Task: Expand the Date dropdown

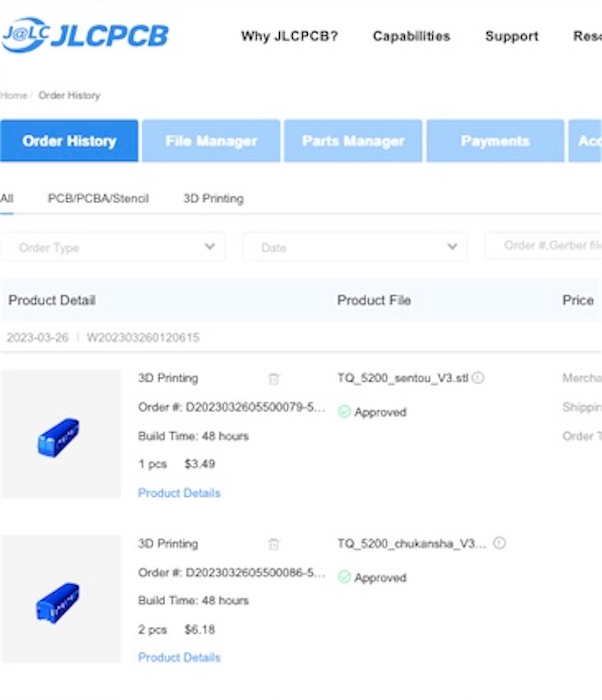Action: click(x=355, y=247)
